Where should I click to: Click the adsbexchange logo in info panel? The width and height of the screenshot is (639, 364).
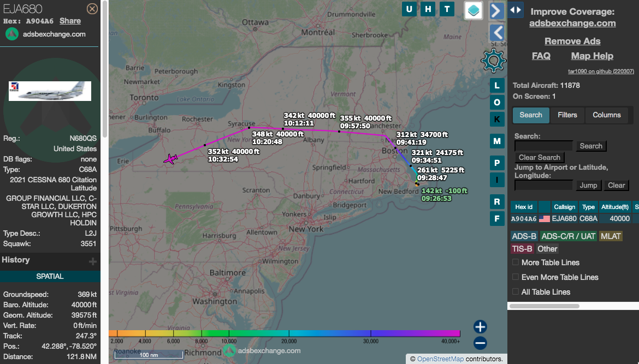coord(12,34)
